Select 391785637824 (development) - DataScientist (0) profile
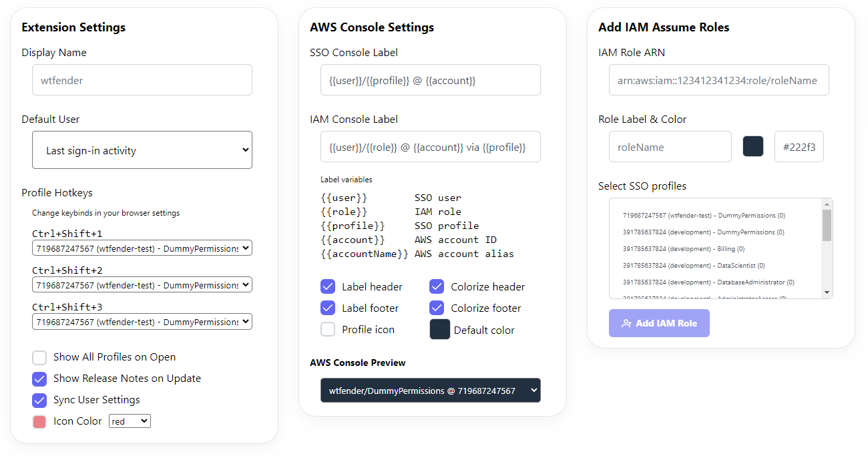 pos(694,265)
